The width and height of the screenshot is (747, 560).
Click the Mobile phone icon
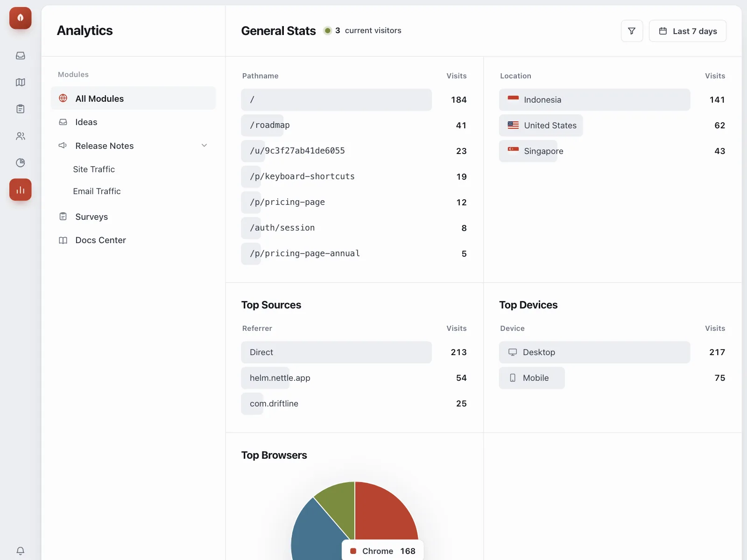click(513, 378)
